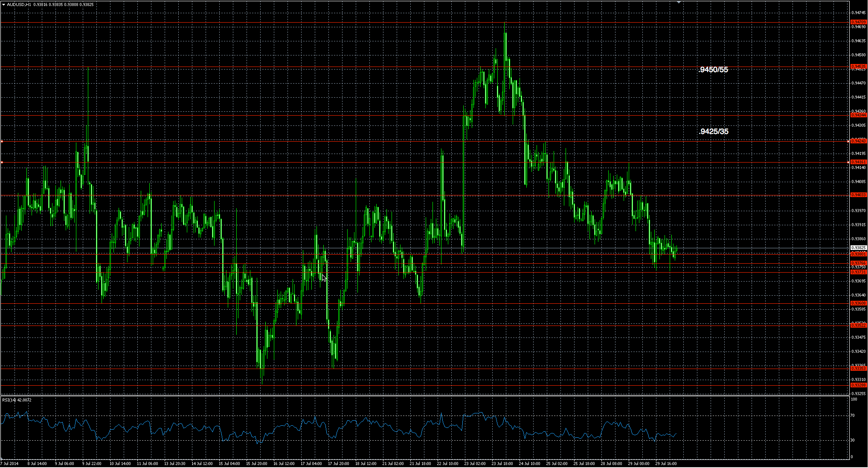The width and height of the screenshot is (868, 468).
Task: Select the .9425/35 text label
Action: 713,131
